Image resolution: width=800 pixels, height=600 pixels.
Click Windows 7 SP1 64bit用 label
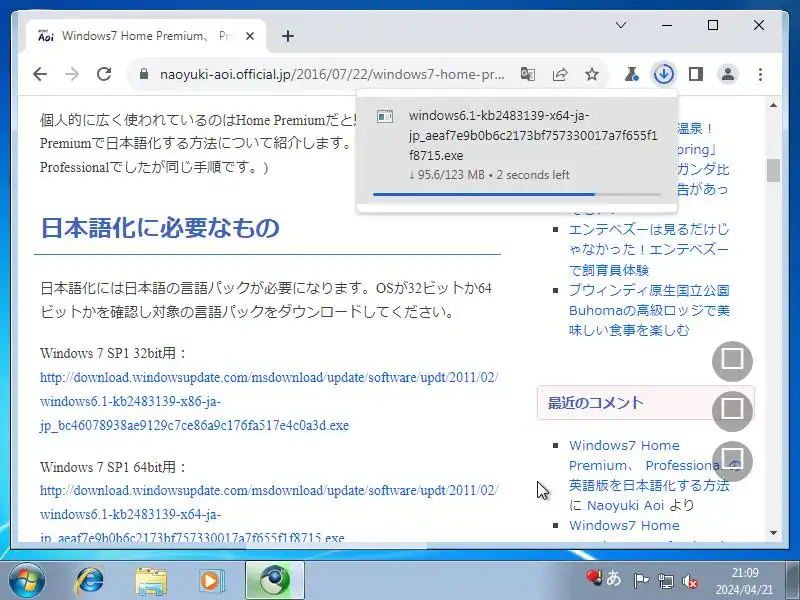(113, 467)
